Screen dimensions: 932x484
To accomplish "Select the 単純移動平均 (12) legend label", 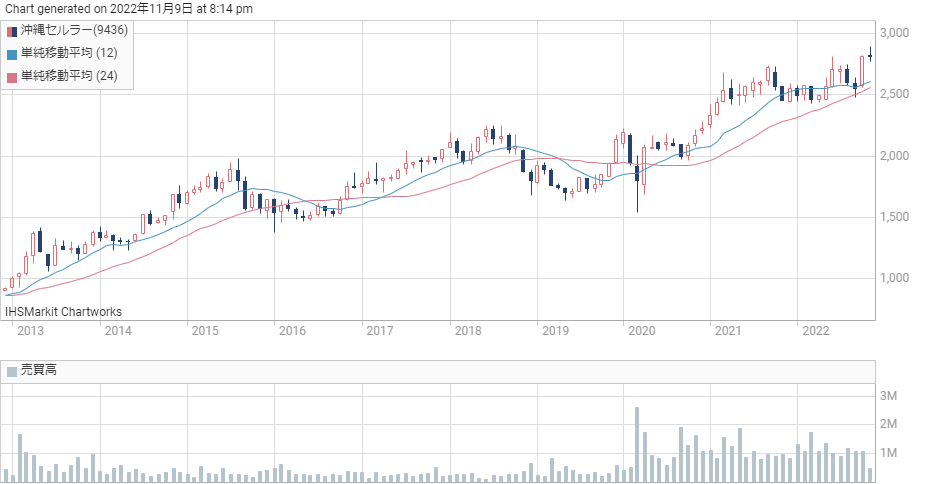I will [x=69, y=53].
